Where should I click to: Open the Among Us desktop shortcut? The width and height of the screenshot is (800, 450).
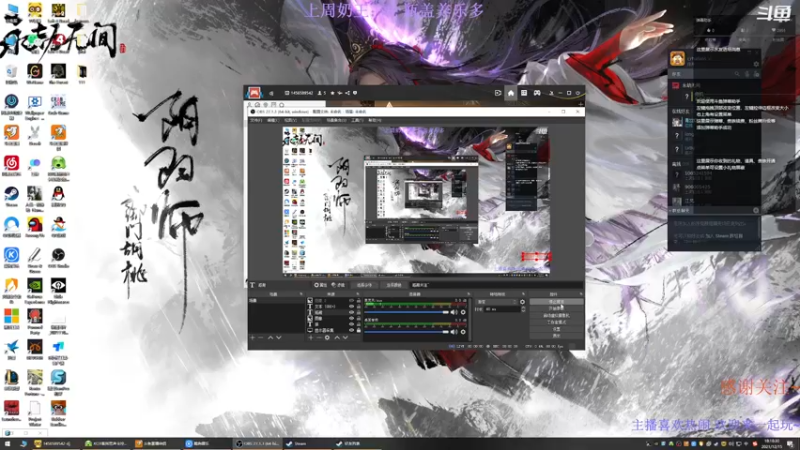pos(35,227)
